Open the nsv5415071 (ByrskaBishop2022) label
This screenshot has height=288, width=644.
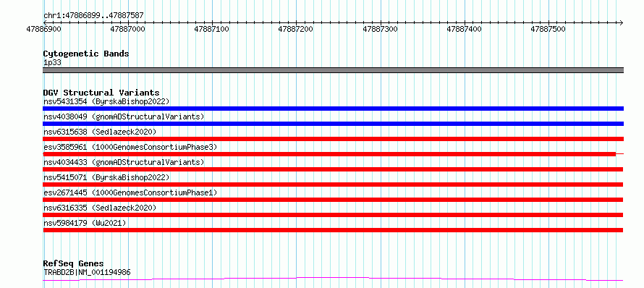pos(106,177)
